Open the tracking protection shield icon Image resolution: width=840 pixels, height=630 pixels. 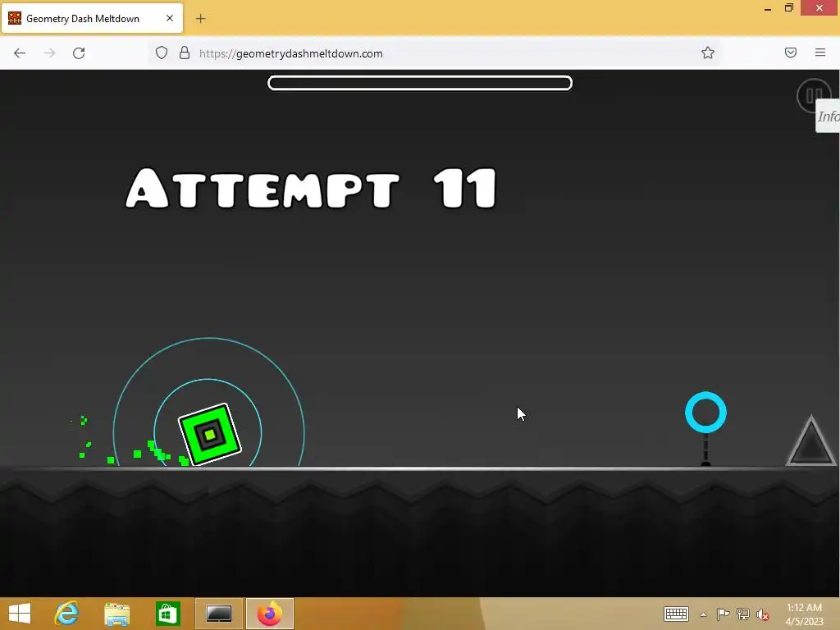click(x=162, y=53)
